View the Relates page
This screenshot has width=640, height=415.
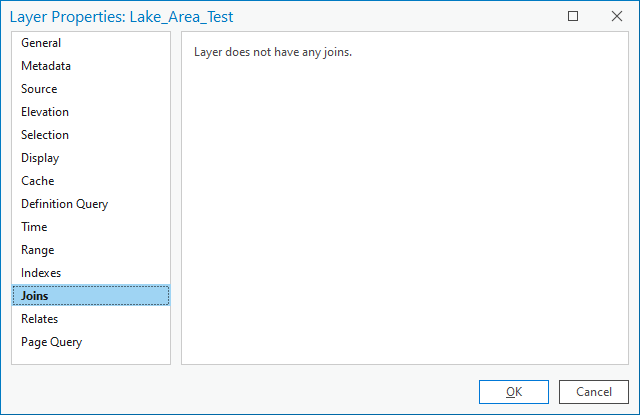tap(40, 319)
